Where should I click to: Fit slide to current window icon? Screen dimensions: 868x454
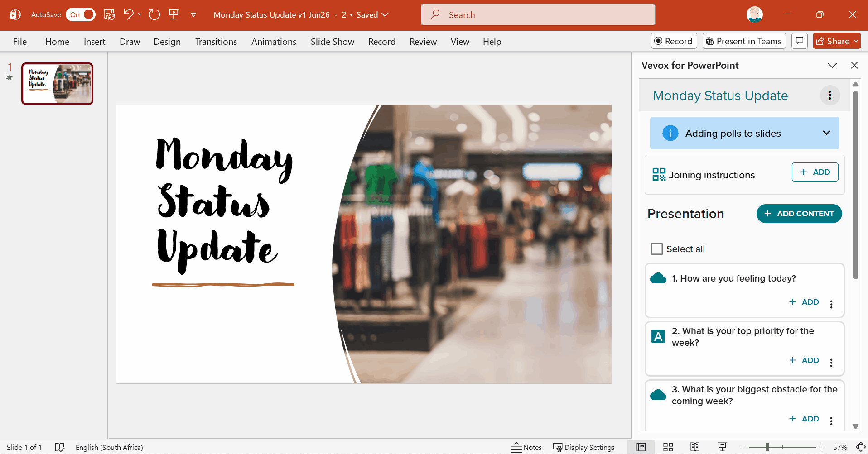click(x=861, y=447)
